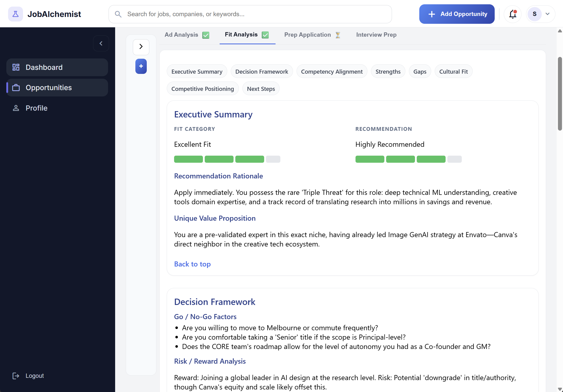
Task: Open the user account dropdown chevron
Action: coord(548,14)
